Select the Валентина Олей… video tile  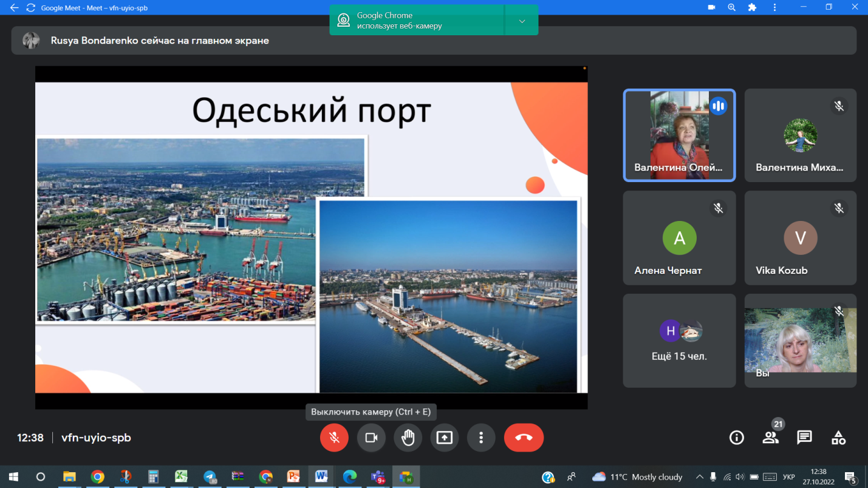pos(679,135)
